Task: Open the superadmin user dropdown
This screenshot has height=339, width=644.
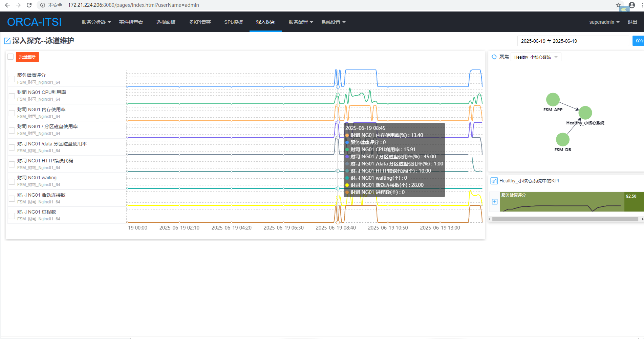Action: (x=604, y=22)
